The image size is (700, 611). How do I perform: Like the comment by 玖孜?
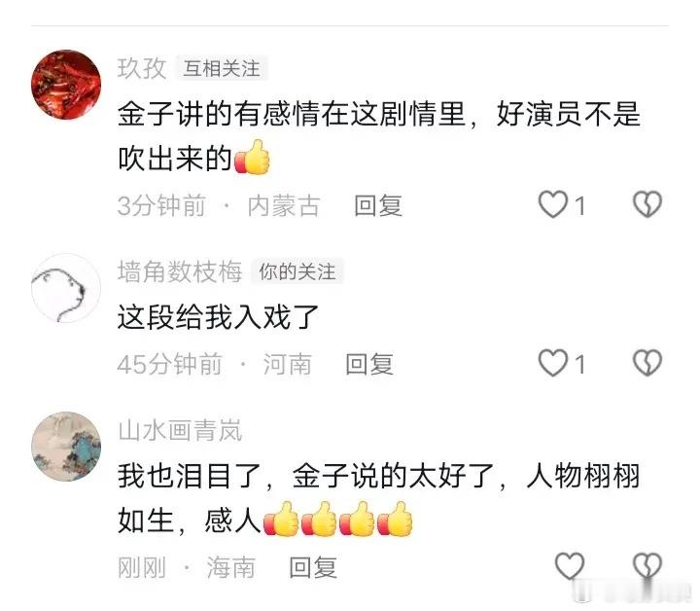point(552,204)
